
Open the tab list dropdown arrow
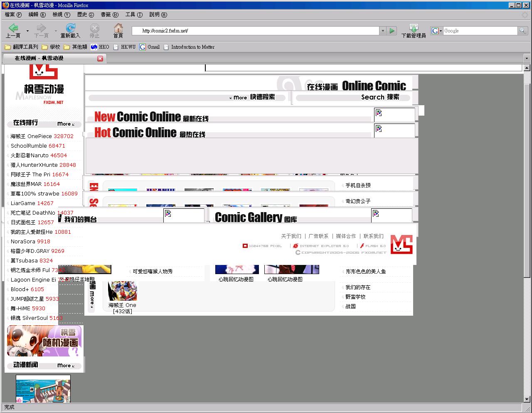(527, 59)
